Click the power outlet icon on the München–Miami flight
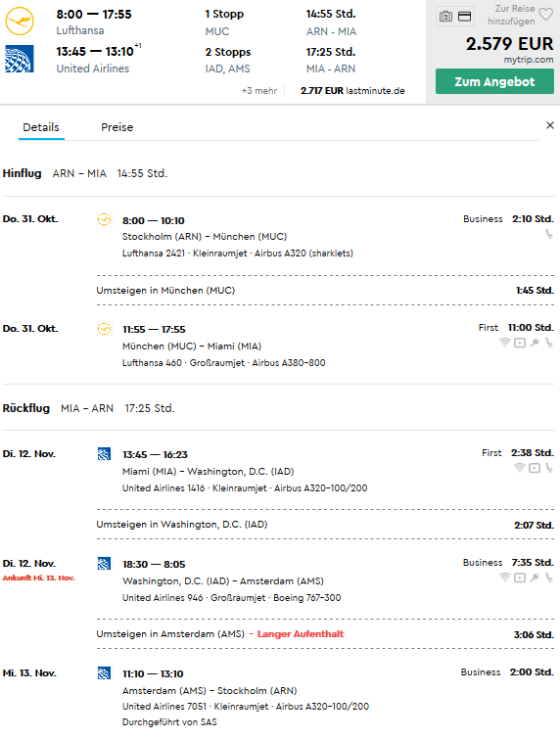The width and height of the screenshot is (560, 740). click(x=535, y=343)
